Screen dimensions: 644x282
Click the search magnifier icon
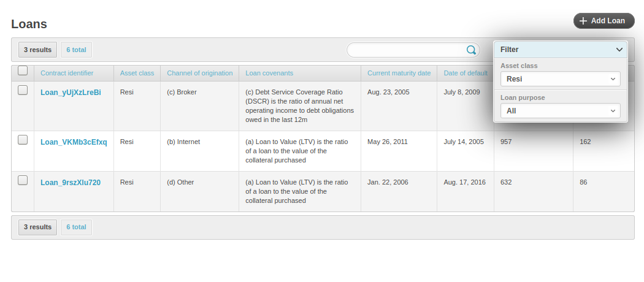click(471, 50)
